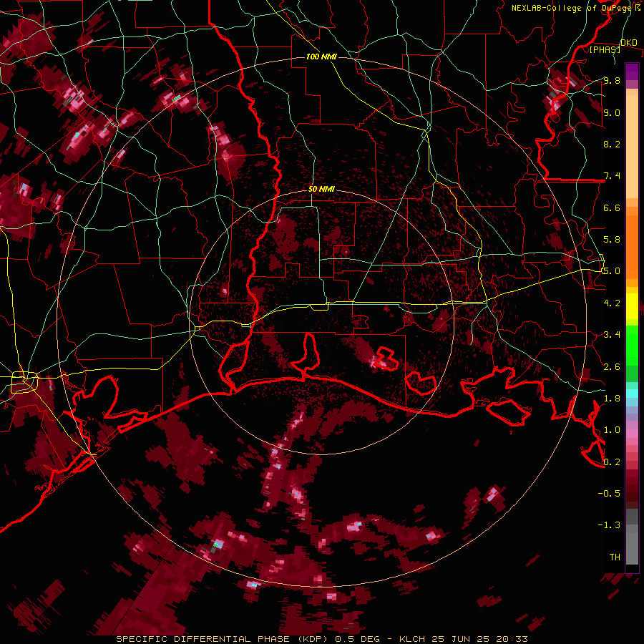
Task: Click the 1.0 value on the color scale
Action: (612, 430)
